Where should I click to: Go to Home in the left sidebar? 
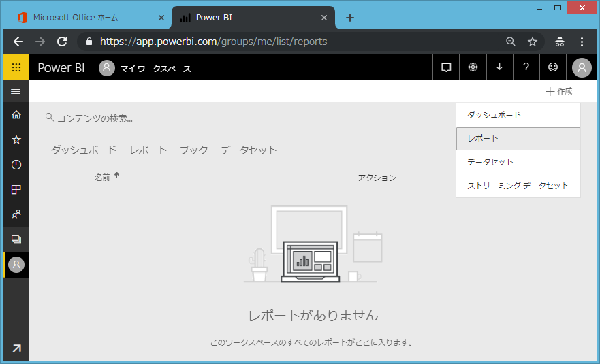pos(16,115)
